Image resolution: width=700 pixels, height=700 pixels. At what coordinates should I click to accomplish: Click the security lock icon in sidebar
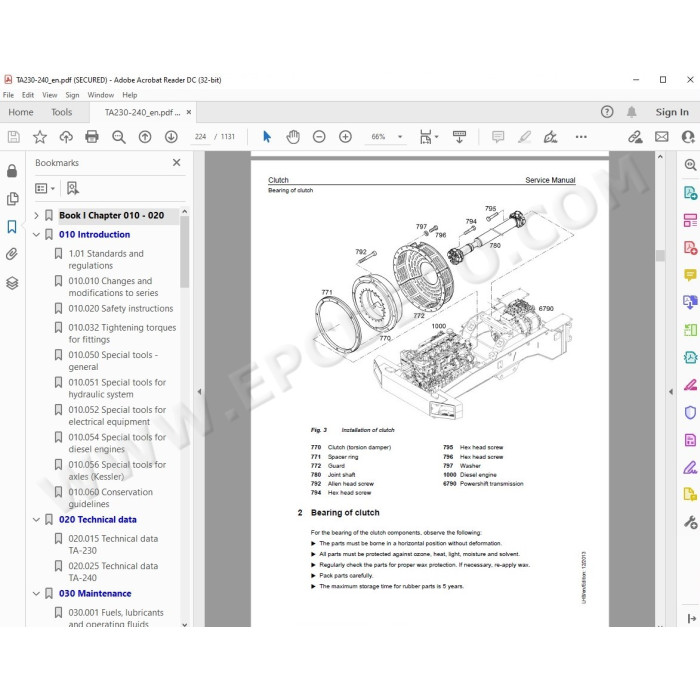pyautogui.click(x=12, y=171)
